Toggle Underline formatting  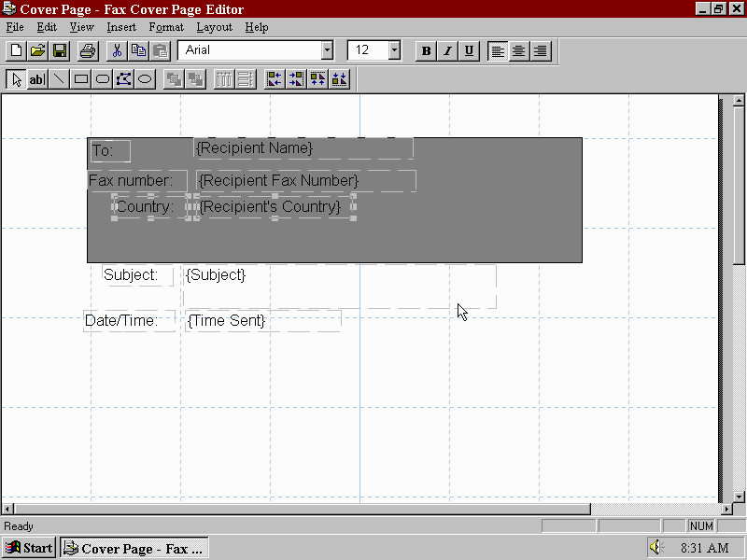(469, 50)
